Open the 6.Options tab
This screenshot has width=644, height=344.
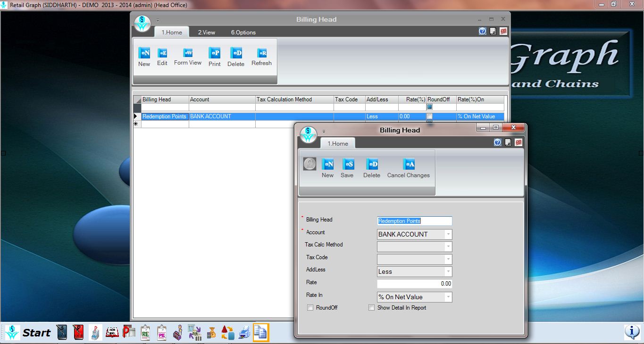pos(243,32)
